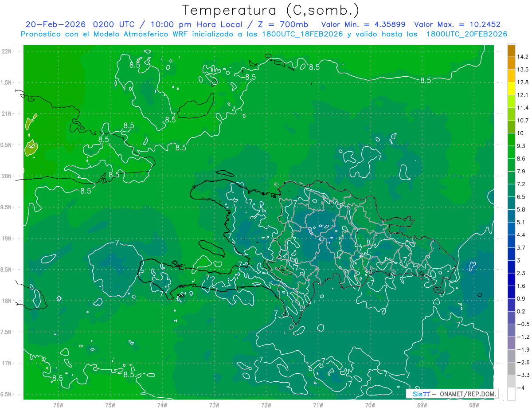Screen dimensions: 532x411
Task: Pick the legend swatch between 7.2 and 6.5
Action: [511, 190]
